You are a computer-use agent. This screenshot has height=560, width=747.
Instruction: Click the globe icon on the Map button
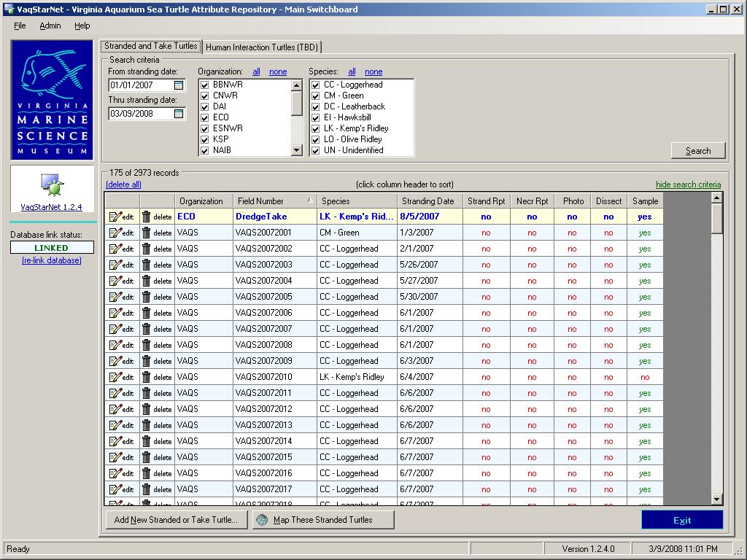(x=262, y=520)
